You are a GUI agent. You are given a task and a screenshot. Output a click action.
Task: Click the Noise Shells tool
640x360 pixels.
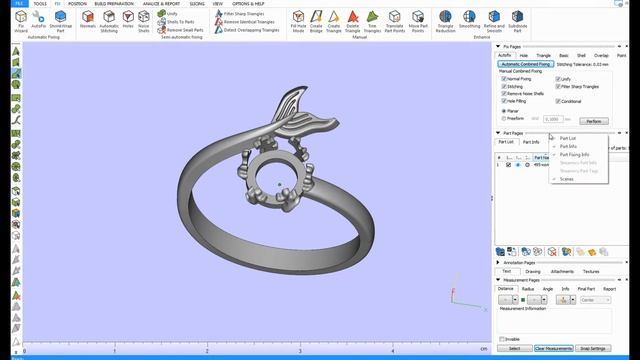point(144,22)
